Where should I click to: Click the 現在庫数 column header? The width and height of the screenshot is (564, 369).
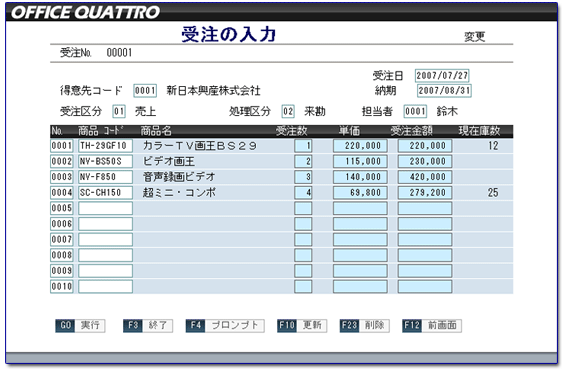coord(479,131)
